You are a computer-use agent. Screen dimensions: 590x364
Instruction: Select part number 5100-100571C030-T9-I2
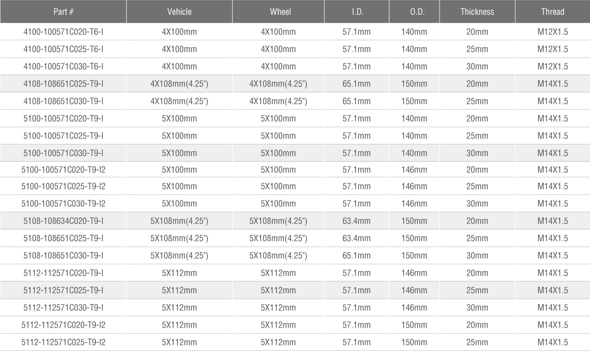tap(63, 204)
